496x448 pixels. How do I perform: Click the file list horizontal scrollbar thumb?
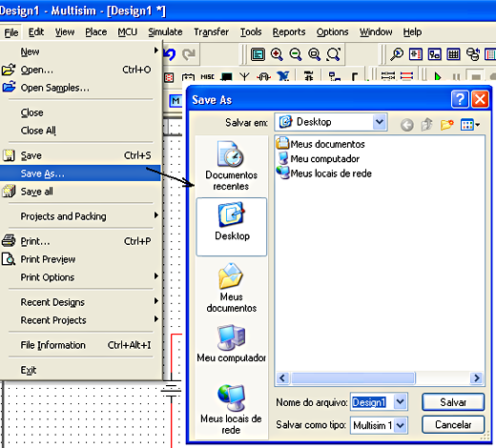[353, 377]
